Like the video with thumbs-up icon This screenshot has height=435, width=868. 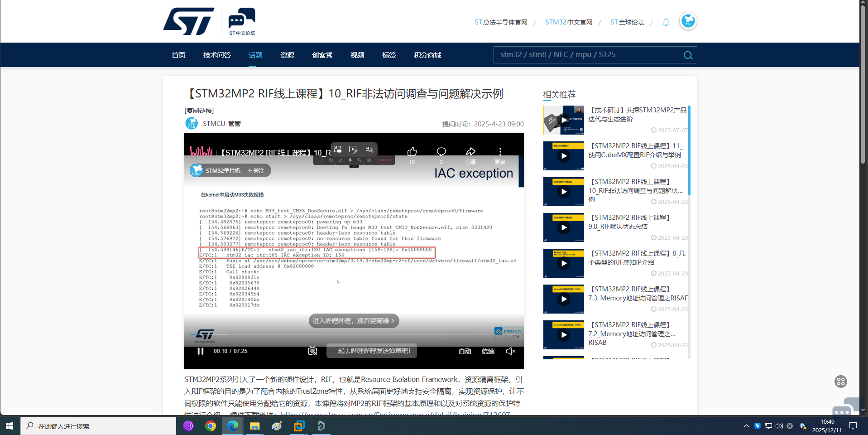412,152
